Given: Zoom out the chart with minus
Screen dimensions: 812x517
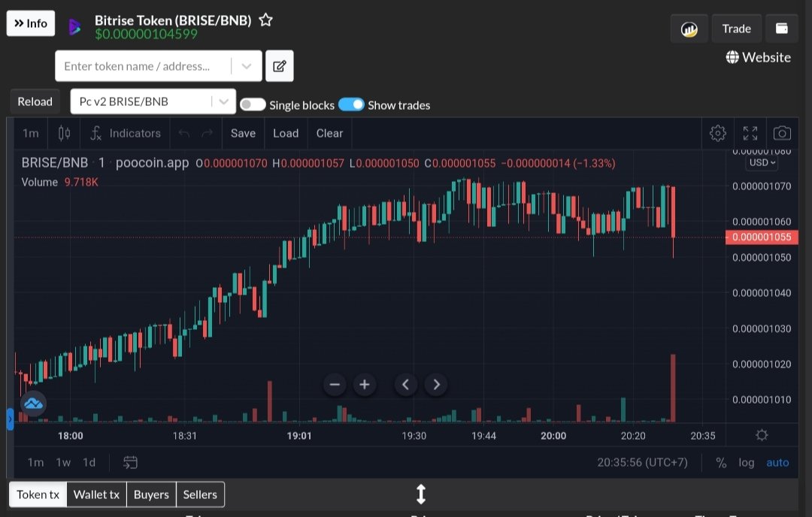Looking at the screenshot, I should pos(335,385).
